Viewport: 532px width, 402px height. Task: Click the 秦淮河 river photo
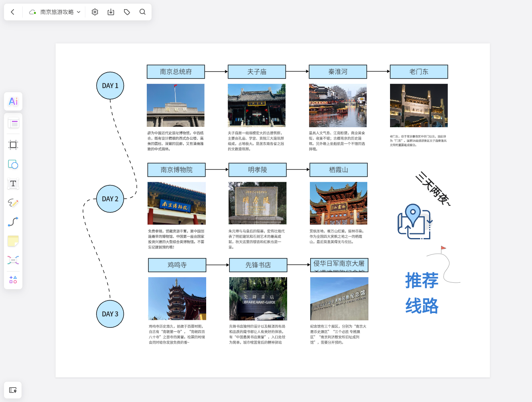338,105
